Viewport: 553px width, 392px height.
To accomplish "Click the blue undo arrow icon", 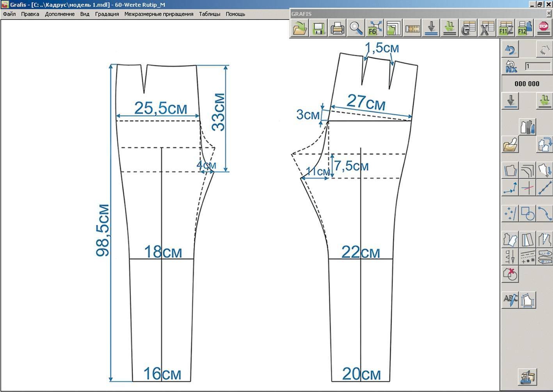I will (x=510, y=50).
